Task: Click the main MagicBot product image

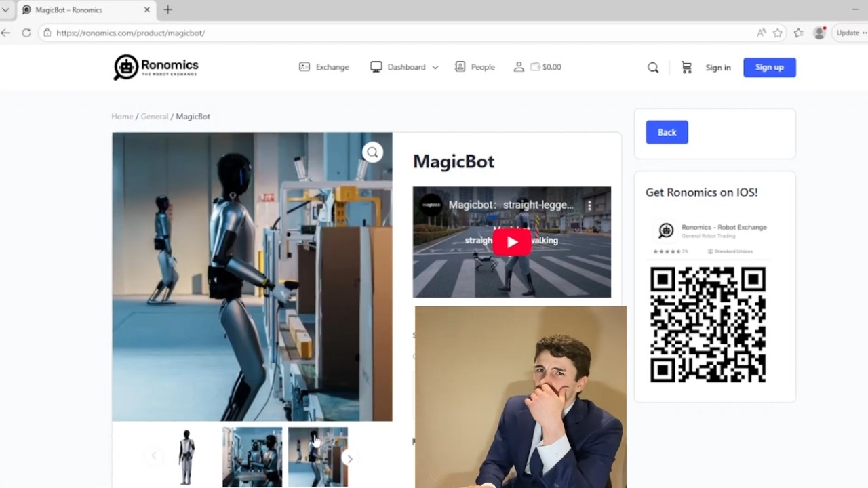Action: [x=252, y=277]
